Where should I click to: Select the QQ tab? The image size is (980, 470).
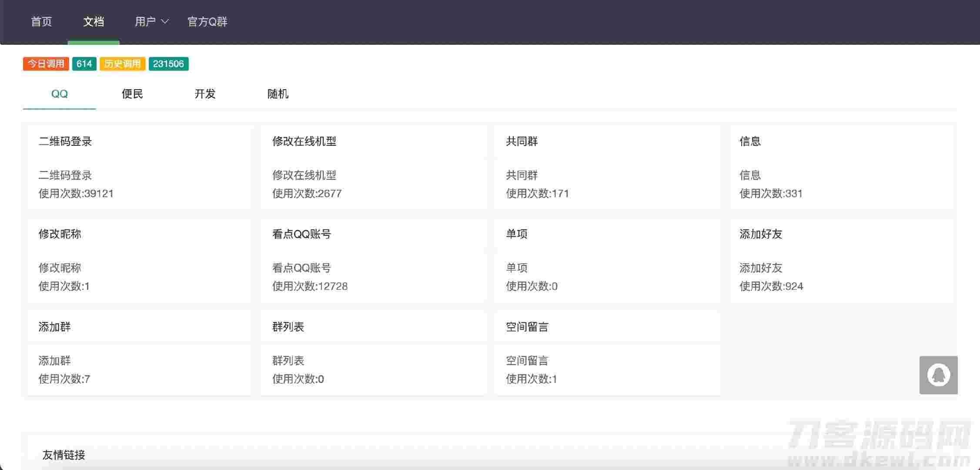point(60,94)
